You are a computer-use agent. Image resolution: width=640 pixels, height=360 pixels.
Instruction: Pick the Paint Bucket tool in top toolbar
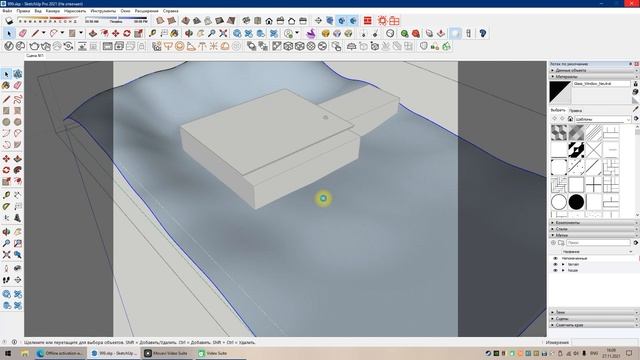[175, 33]
